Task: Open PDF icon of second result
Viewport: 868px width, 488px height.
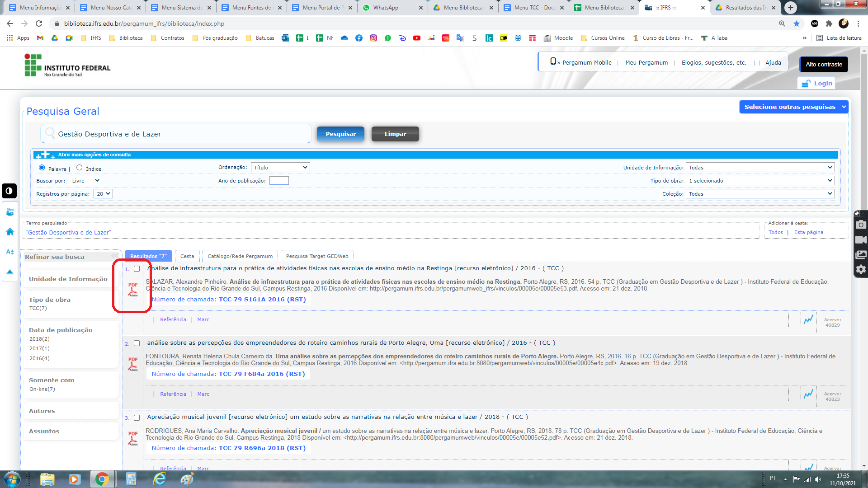Action: (133, 364)
